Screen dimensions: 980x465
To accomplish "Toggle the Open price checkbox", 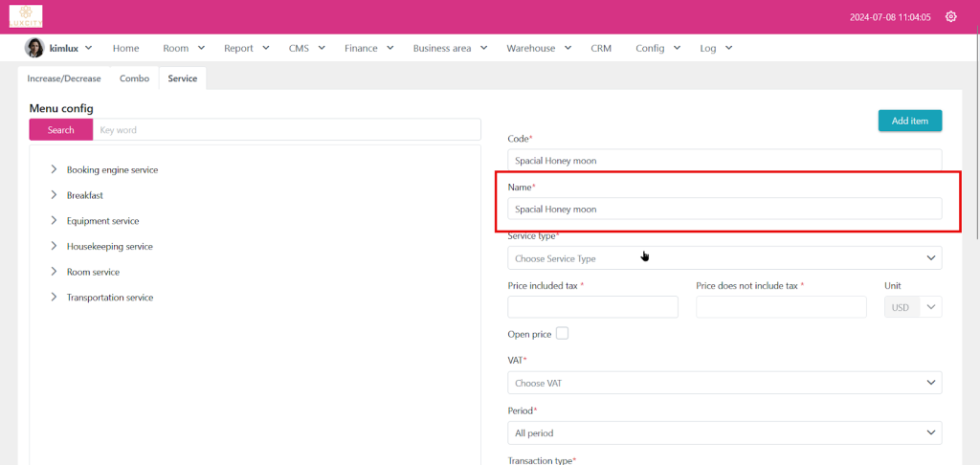I will pos(562,333).
